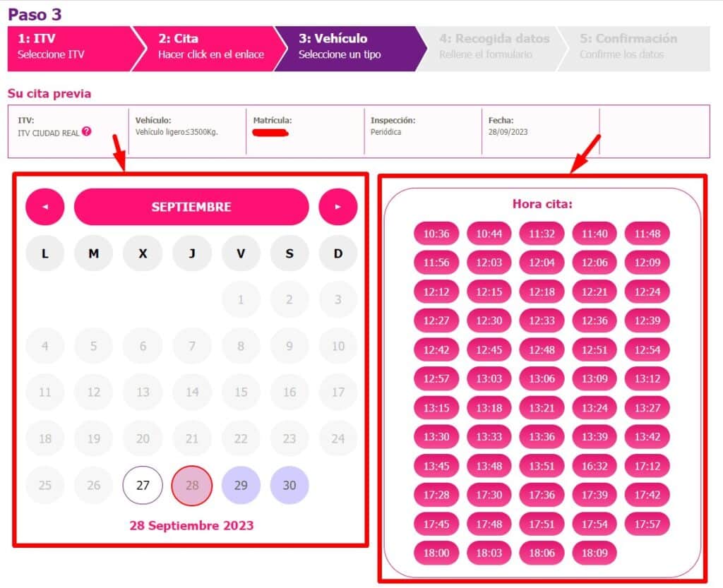
Task: Pick the 12:30 time slot
Action: coord(489,320)
